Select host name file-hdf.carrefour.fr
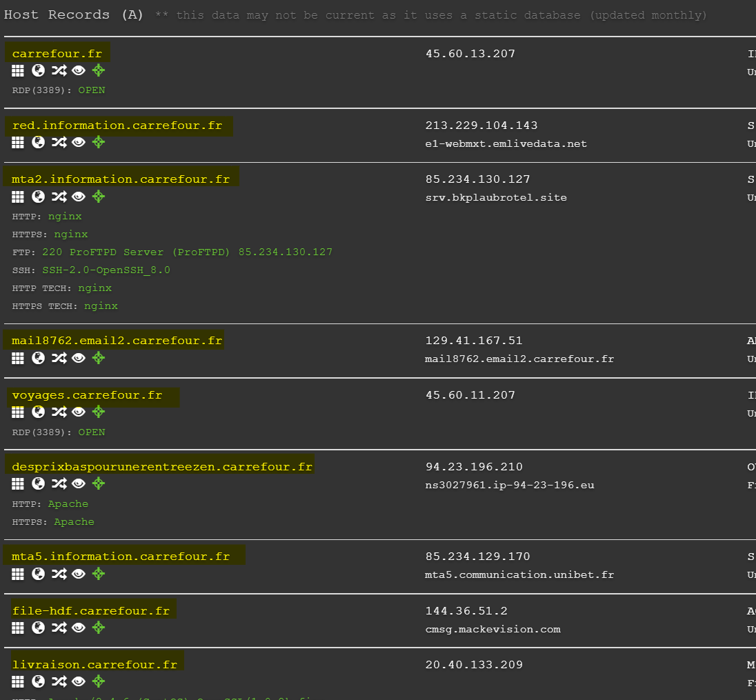756x700 pixels. pyautogui.click(x=90, y=611)
